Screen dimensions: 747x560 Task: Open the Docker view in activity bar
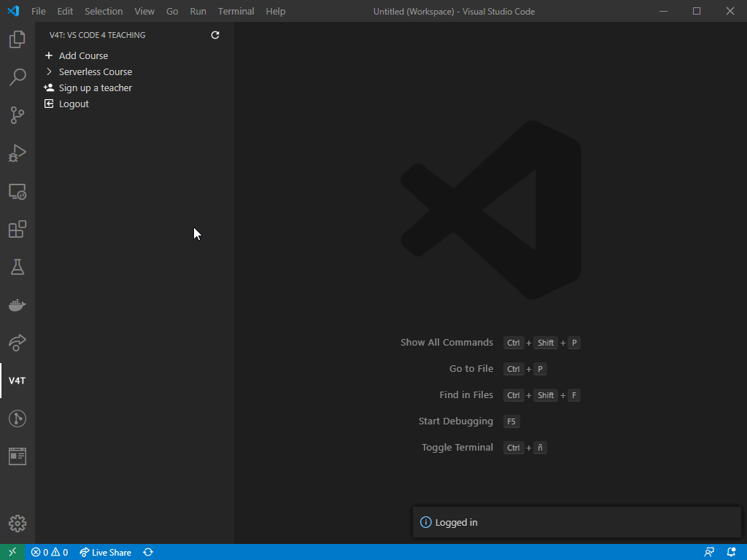coord(18,305)
